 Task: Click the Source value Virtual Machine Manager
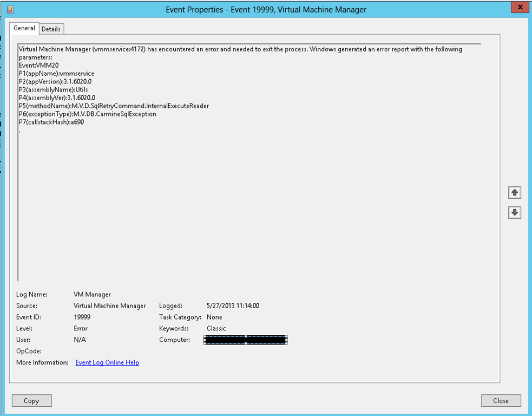tap(109, 305)
